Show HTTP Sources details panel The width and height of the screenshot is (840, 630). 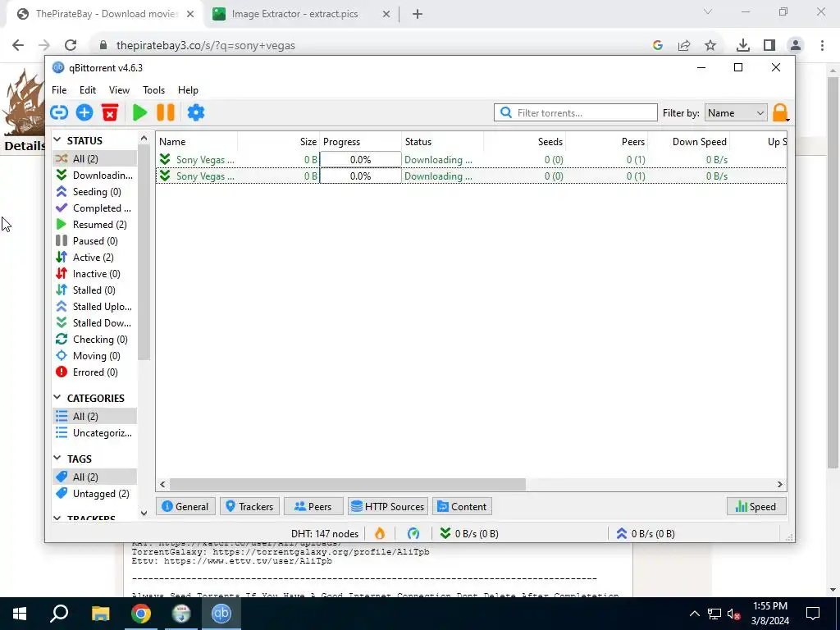click(x=388, y=506)
